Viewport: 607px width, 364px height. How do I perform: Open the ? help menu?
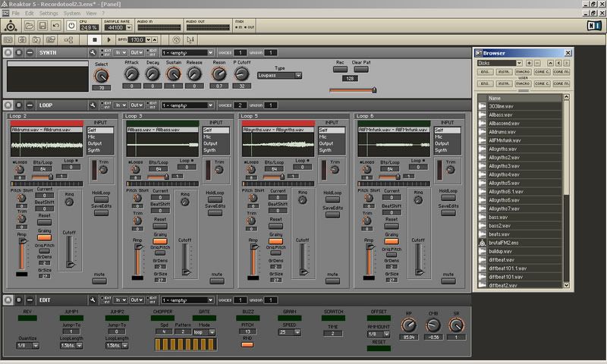(103, 13)
